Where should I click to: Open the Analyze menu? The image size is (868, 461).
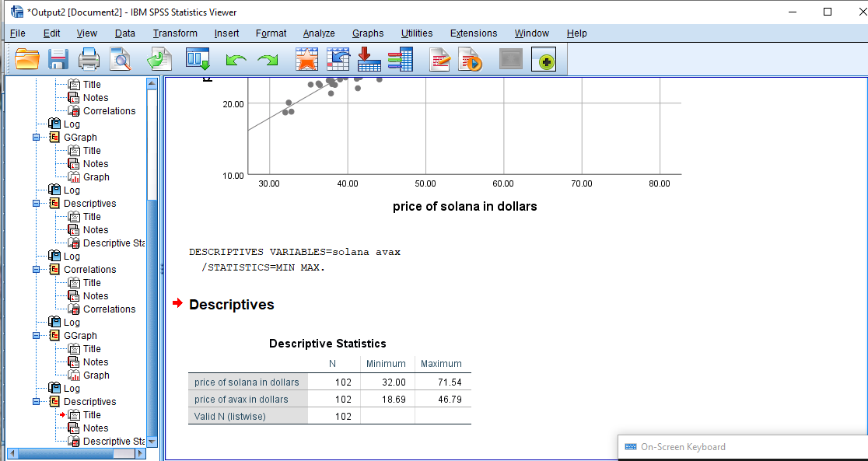point(319,33)
